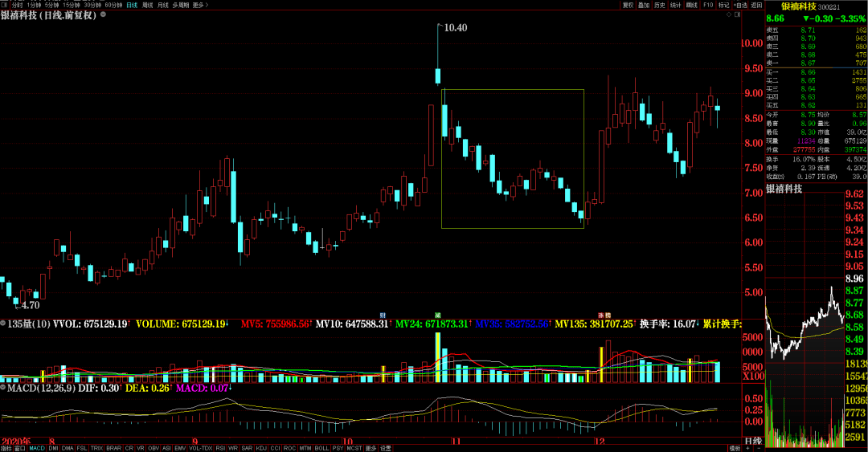Select the 15分钟 period
The image size is (868, 452).
click(72, 5)
